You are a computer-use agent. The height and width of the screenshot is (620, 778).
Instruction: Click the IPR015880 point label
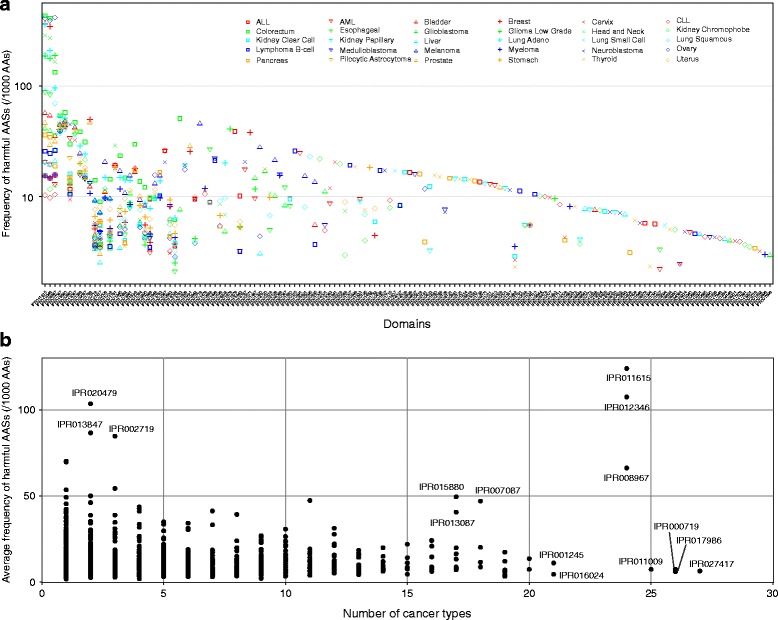442,487
